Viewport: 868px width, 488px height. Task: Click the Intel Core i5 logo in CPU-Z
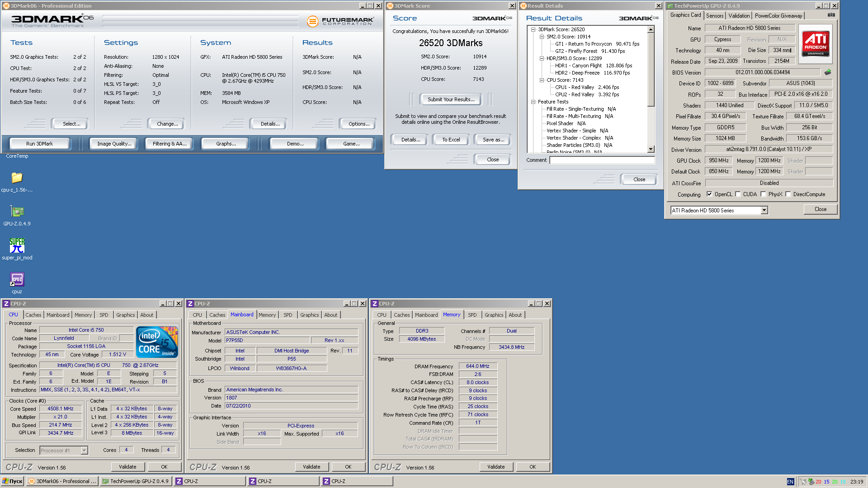[157, 342]
